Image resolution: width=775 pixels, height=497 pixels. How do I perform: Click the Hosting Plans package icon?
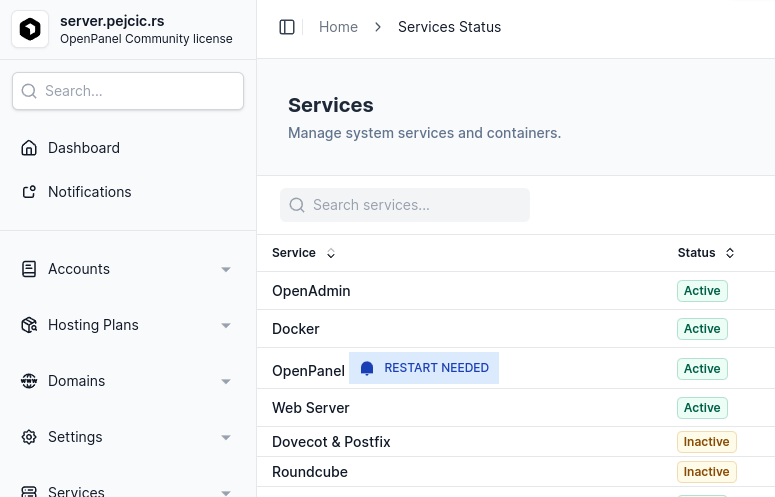(x=29, y=325)
